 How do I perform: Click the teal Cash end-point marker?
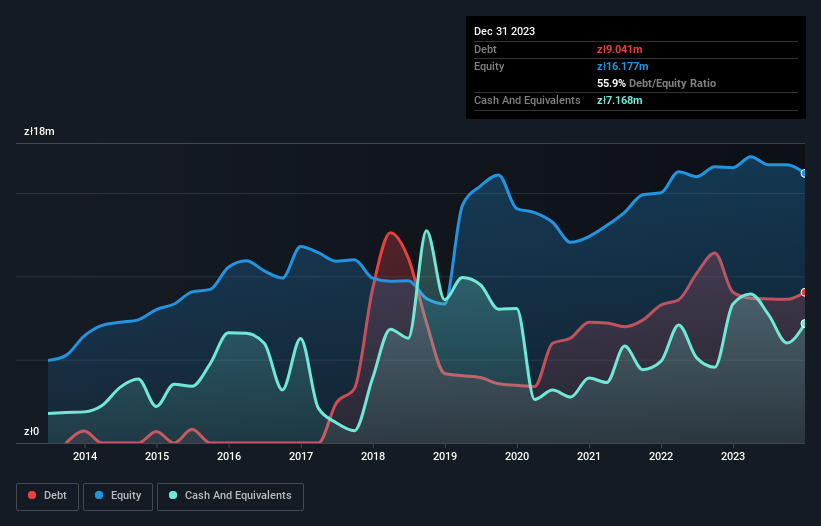point(804,324)
